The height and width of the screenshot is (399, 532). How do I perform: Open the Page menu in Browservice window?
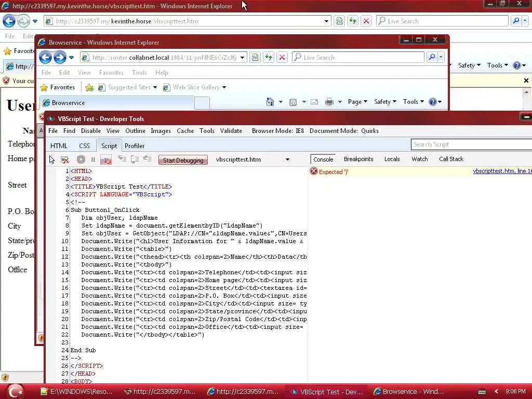click(357, 102)
